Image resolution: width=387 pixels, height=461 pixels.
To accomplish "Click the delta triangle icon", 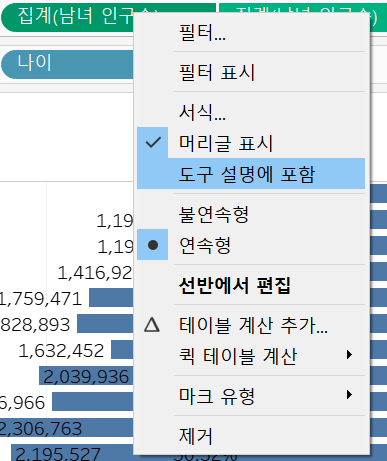I will (152, 325).
